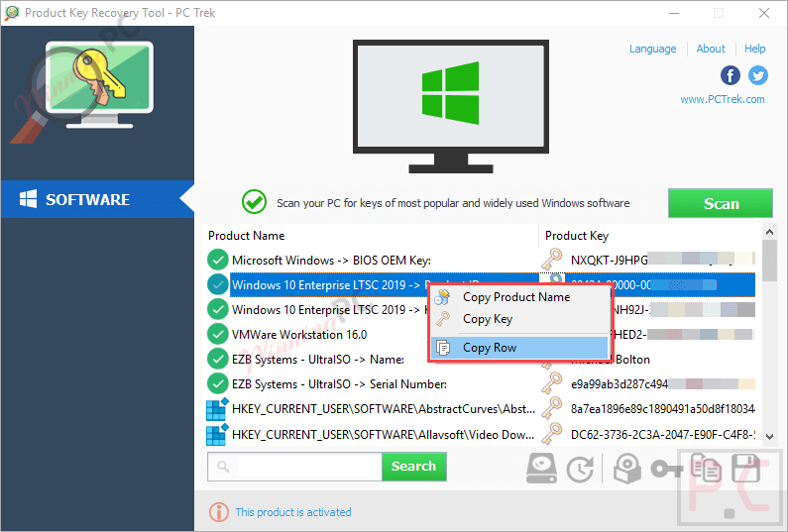This screenshot has height=532, width=788.
Task: Select the VMWare Workstation 16.0 row text
Action: 299,335
